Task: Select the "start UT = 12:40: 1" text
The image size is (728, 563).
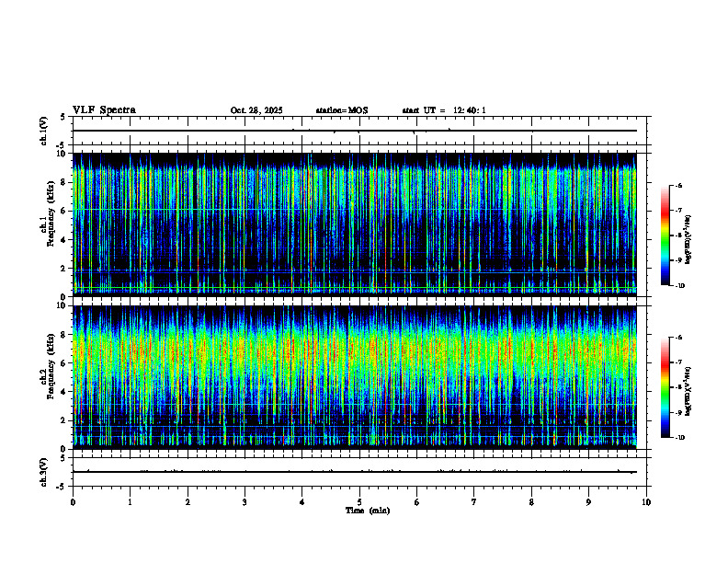Action: click(x=444, y=110)
